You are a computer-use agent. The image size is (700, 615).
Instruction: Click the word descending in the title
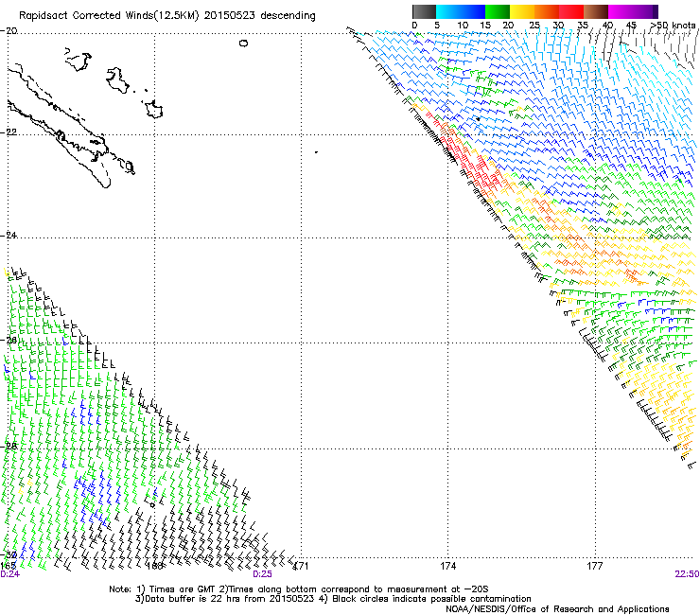point(288,16)
